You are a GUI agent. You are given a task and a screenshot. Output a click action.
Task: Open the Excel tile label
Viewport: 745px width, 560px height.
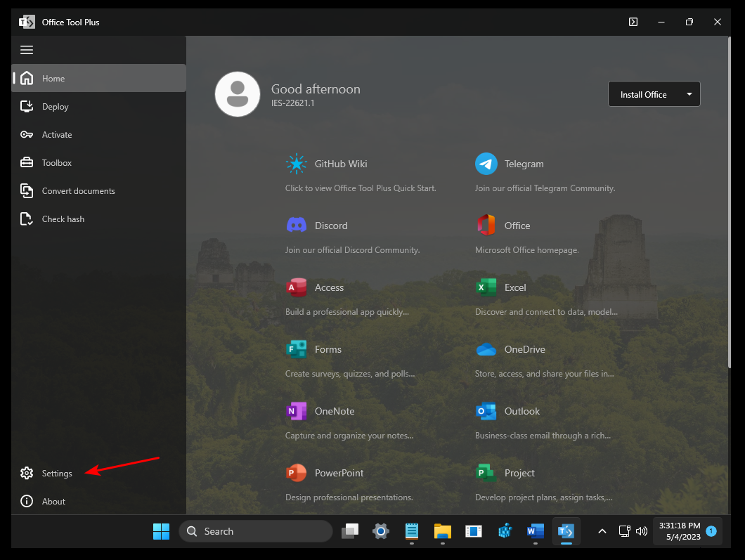pos(515,287)
